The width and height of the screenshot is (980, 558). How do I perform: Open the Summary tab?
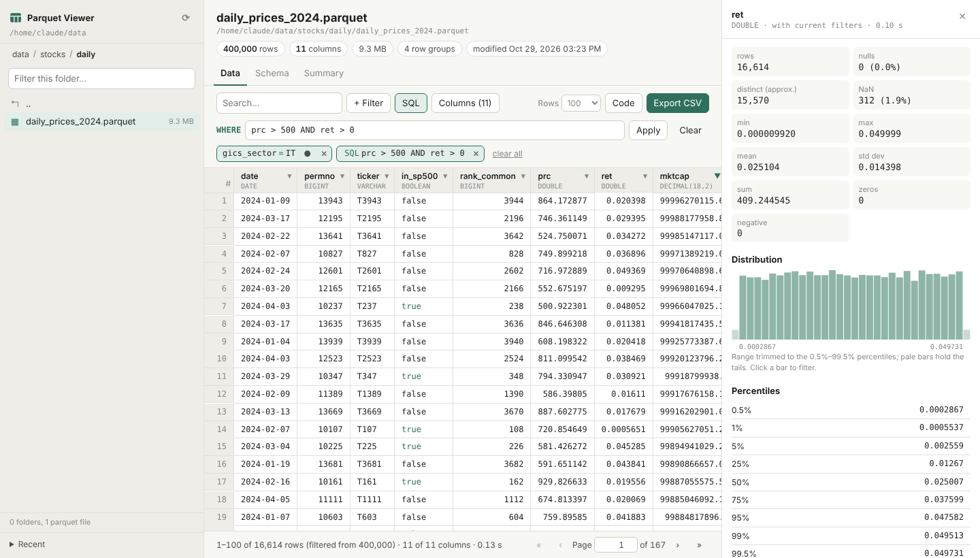pyautogui.click(x=324, y=73)
